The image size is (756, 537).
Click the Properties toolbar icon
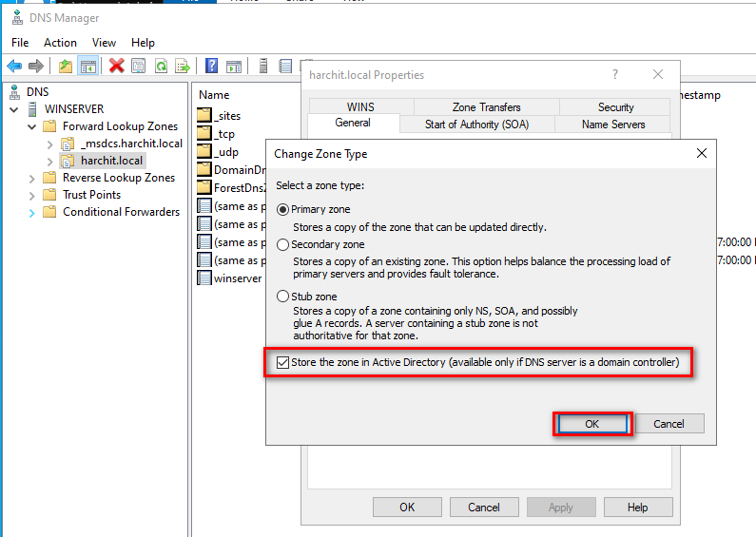[x=139, y=66]
